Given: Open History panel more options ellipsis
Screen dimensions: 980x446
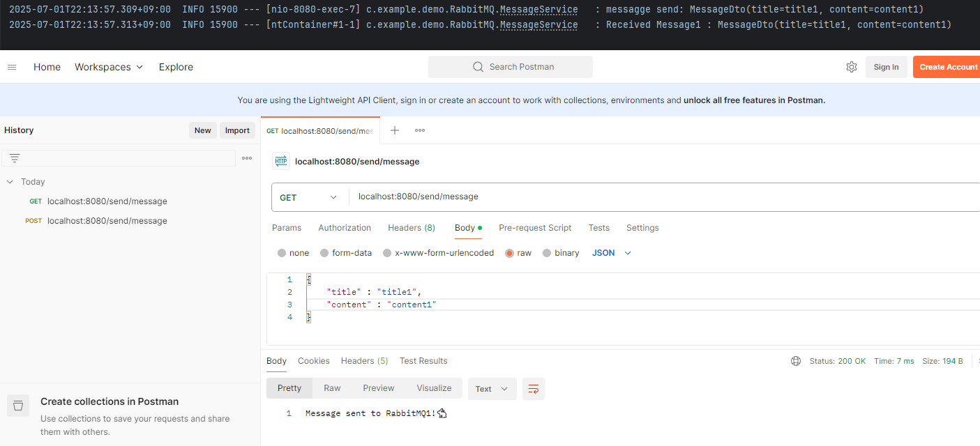Looking at the screenshot, I should (x=247, y=158).
